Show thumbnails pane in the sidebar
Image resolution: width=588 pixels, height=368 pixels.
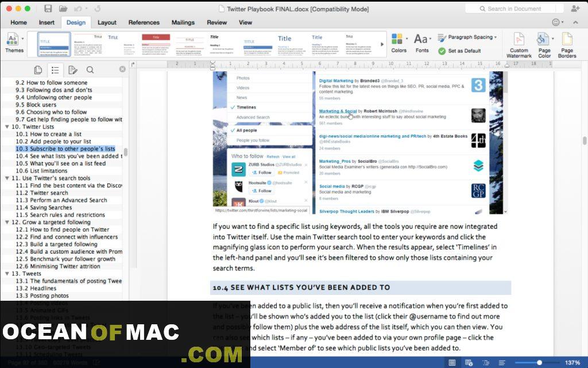pos(38,70)
